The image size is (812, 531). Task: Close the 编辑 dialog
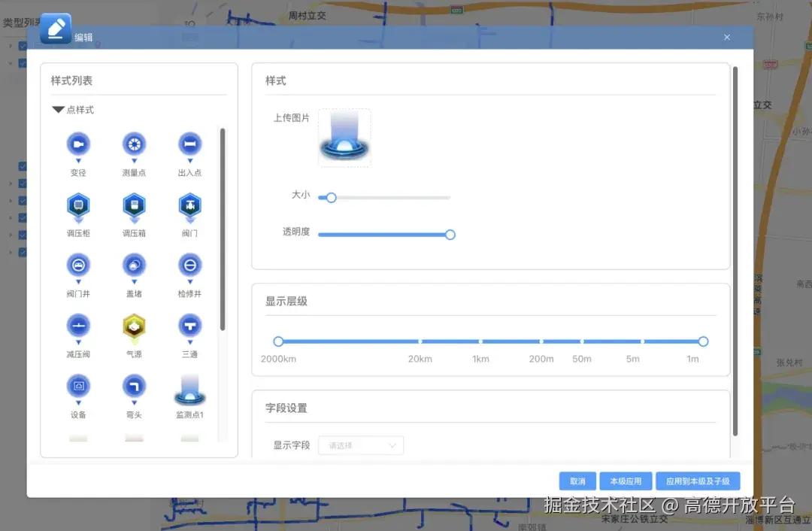(x=727, y=38)
